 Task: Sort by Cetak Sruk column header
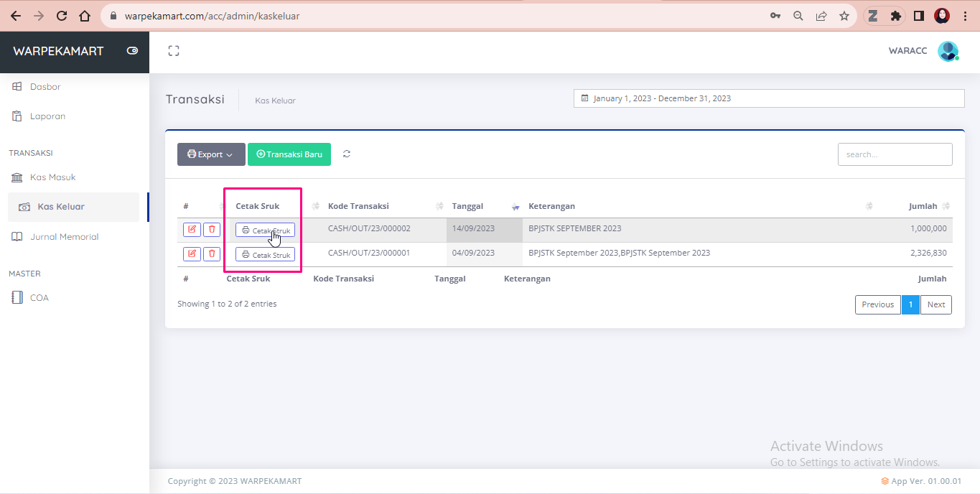[x=258, y=206]
